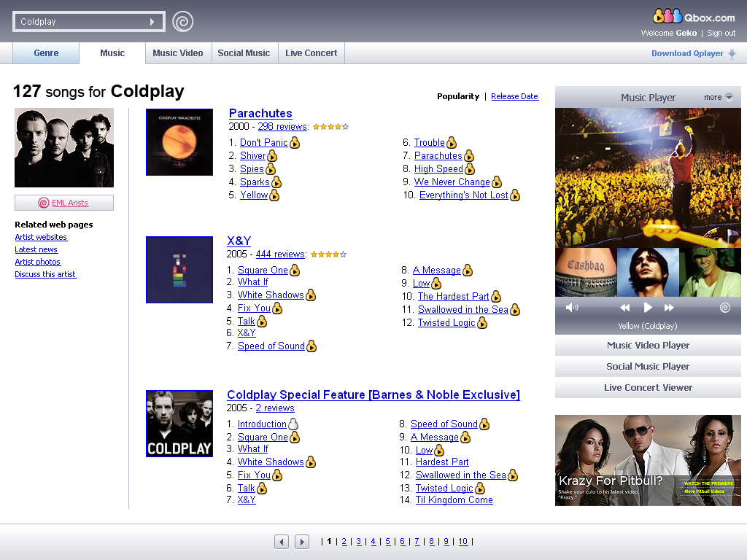The height and width of the screenshot is (560, 747).
Task: Click play arrow inside Coldplay search box
Action: point(152,22)
